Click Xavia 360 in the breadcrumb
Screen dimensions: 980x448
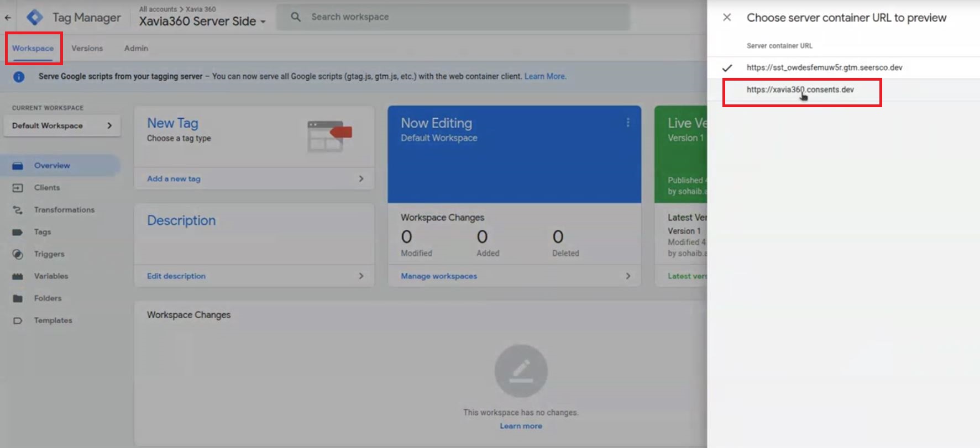(x=201, y=9)
